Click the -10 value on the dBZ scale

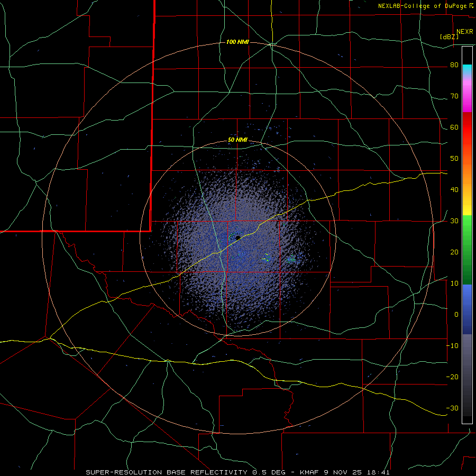click(452, 346)
